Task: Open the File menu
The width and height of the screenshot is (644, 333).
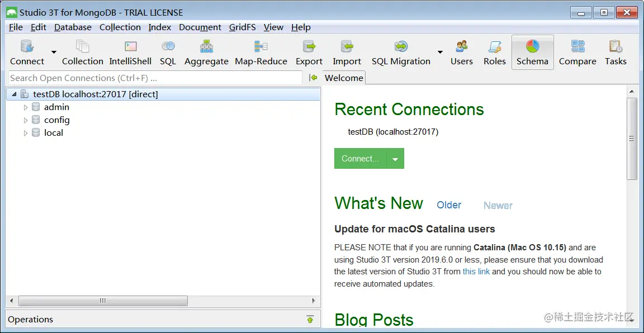Action: pos(16,27)
